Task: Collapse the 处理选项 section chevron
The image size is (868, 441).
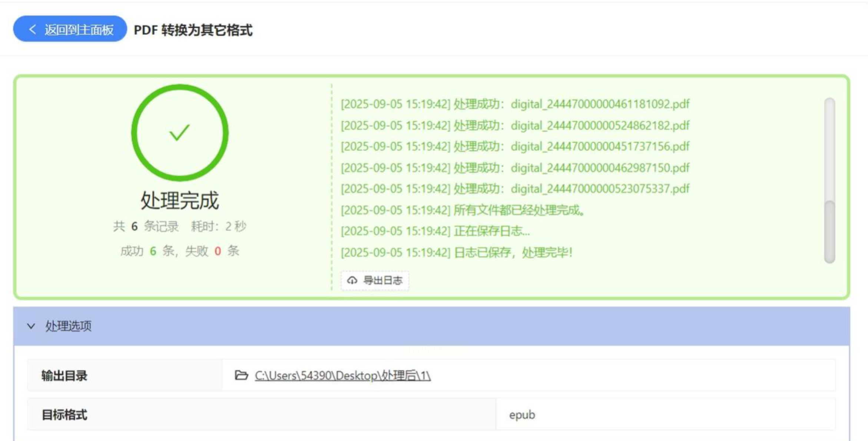Action: click(x=31, y=326)
